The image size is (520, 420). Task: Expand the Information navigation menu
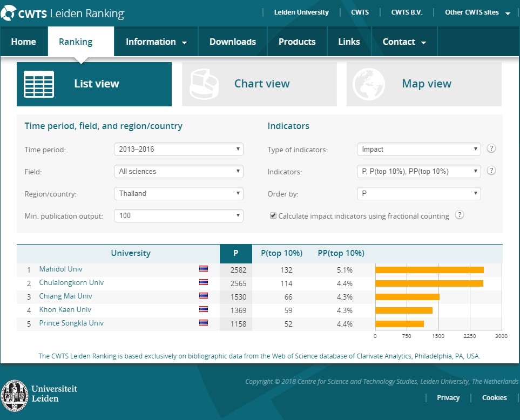coord(156,42)
